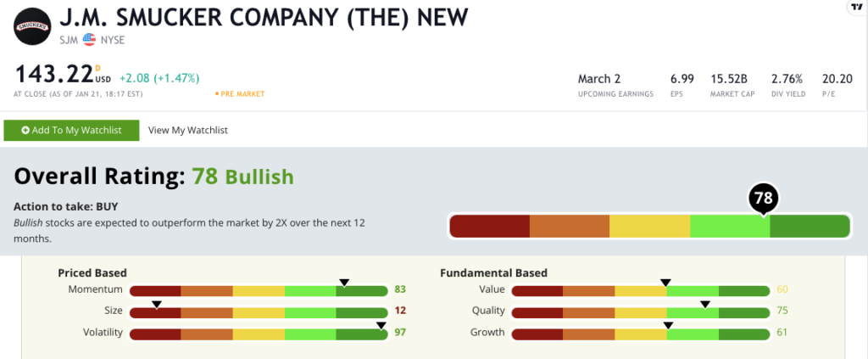
Task: Click the Momentum bar pointer marker
Action: pos(344,283)
